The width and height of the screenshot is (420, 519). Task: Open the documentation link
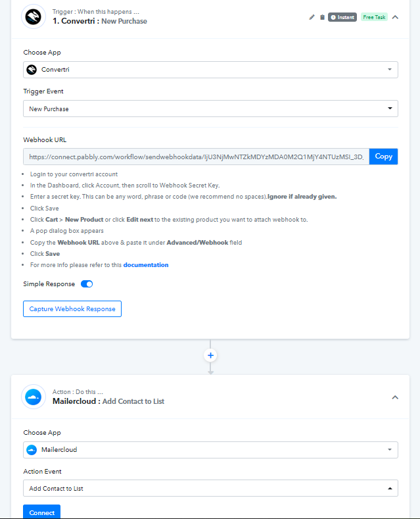point(146,265)
